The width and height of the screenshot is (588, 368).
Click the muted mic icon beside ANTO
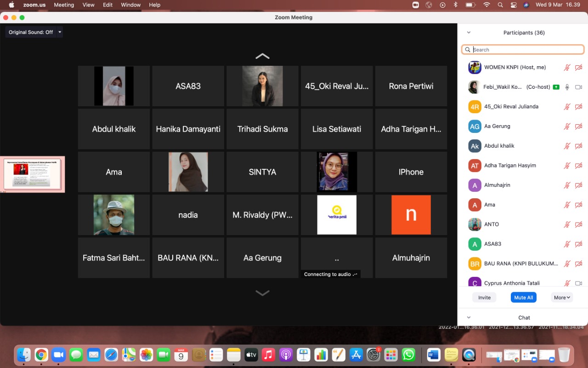[567, 224]
